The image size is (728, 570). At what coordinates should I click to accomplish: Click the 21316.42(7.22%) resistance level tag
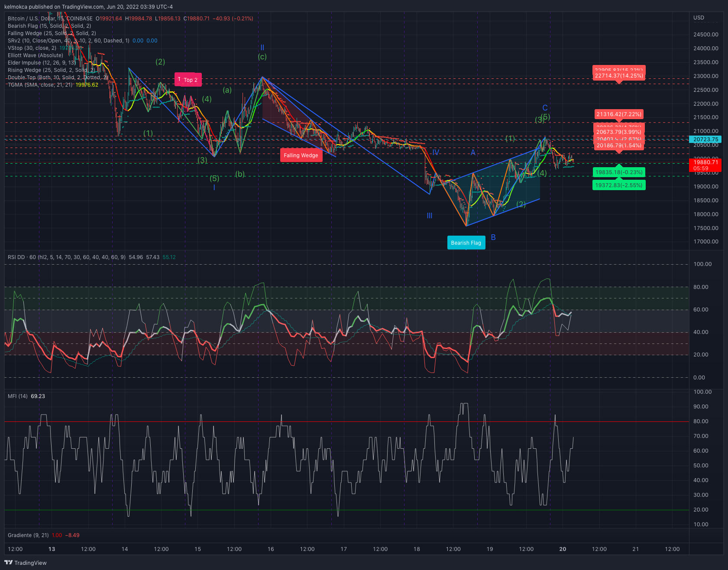pos(619,114)
